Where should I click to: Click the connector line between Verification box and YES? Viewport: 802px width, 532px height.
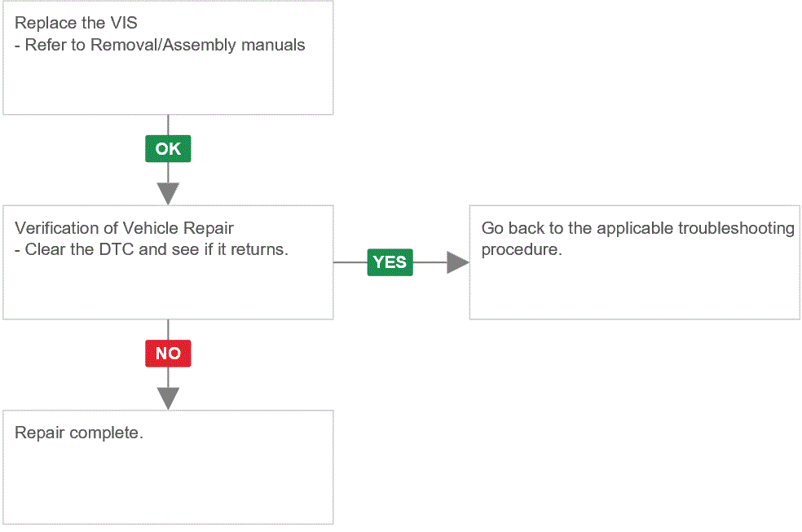[x=350, y=262]
